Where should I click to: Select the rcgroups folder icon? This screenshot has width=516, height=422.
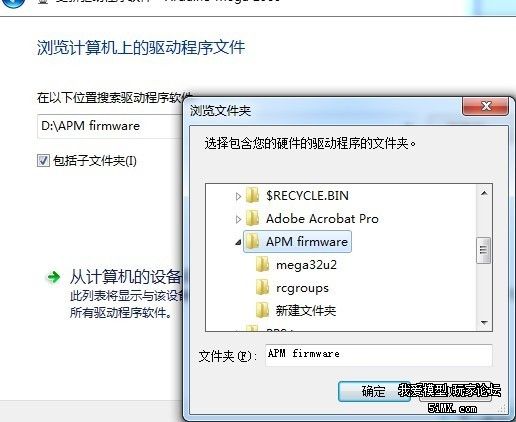click(x=262, y=288)
